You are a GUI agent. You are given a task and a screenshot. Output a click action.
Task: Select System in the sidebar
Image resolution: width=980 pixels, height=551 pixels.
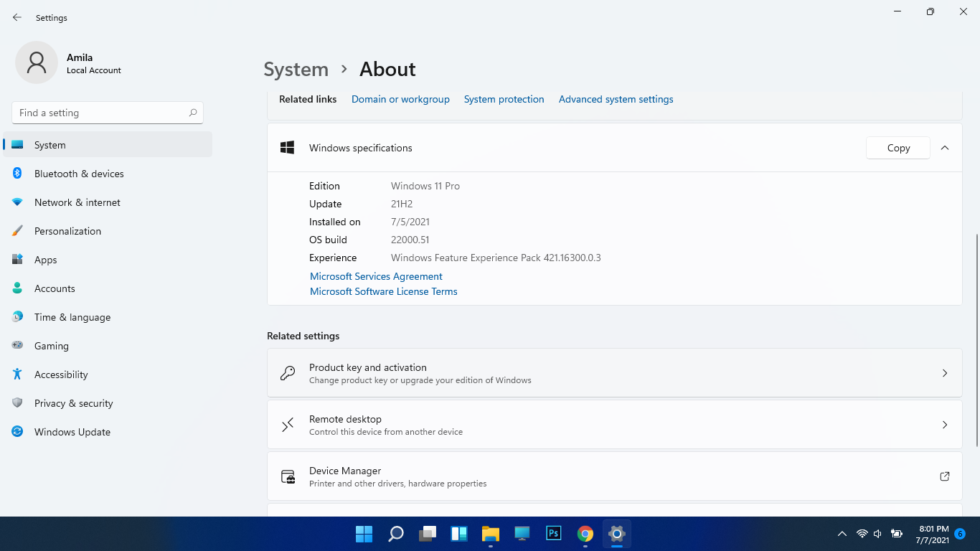click(108, 145)
